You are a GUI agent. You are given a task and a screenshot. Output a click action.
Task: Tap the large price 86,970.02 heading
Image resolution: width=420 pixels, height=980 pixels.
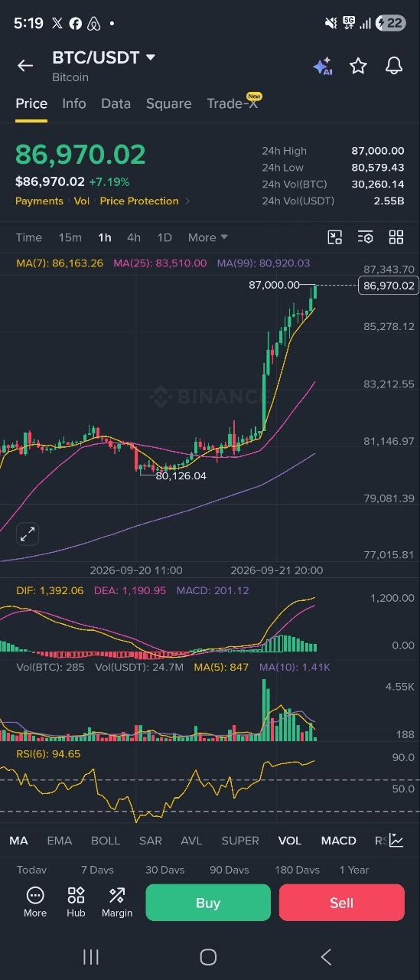point(80,155)
